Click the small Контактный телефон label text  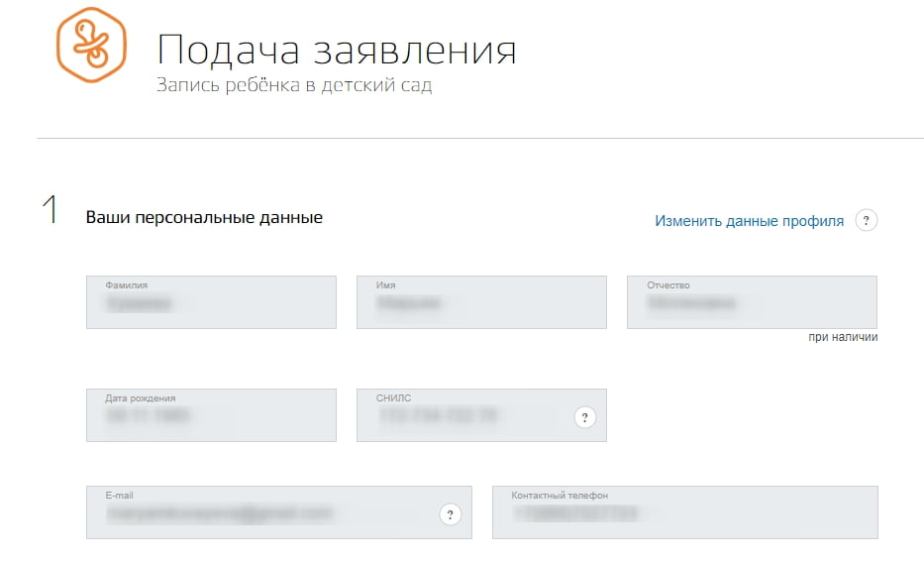[x=560, y=495]
